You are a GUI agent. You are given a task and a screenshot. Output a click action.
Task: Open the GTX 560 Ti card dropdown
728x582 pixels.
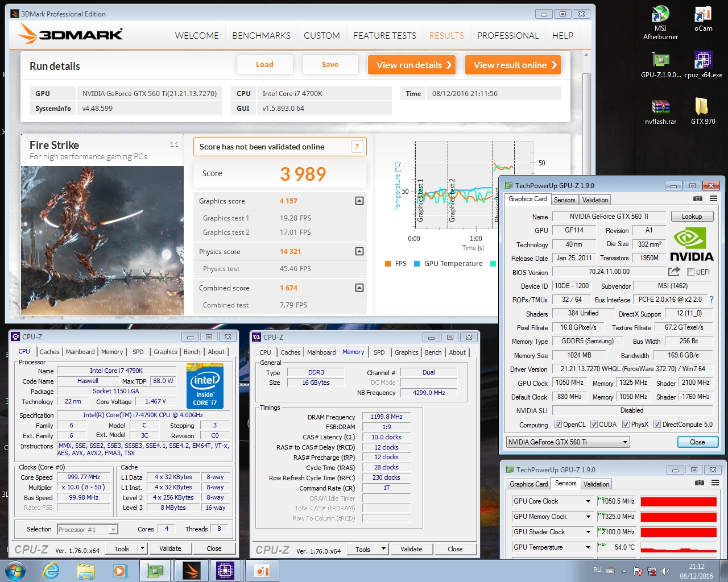568,442
